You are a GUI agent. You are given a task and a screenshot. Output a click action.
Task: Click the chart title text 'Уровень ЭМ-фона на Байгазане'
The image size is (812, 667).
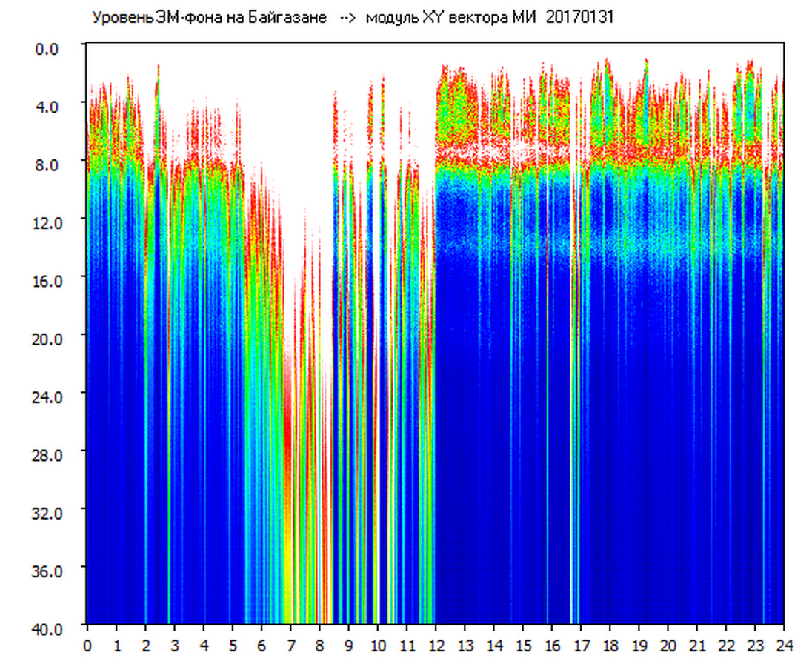pyautogui.click(x=209, y=18)
